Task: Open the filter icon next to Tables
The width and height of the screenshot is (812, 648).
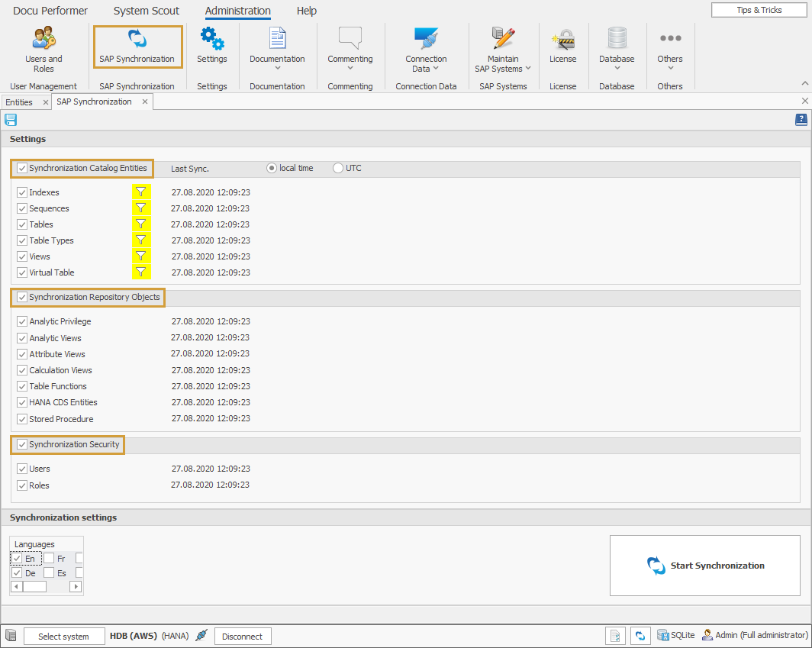Action: tap(140, 224)
